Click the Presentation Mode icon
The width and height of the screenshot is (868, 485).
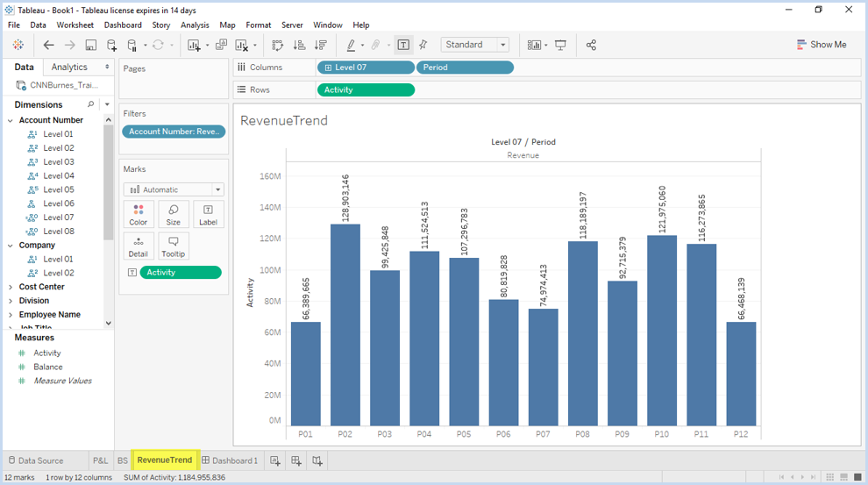(x=560, y=45)
